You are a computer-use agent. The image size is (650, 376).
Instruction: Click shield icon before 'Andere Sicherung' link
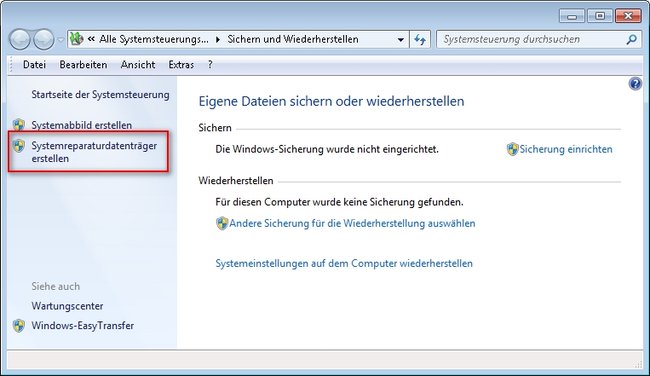222,223
